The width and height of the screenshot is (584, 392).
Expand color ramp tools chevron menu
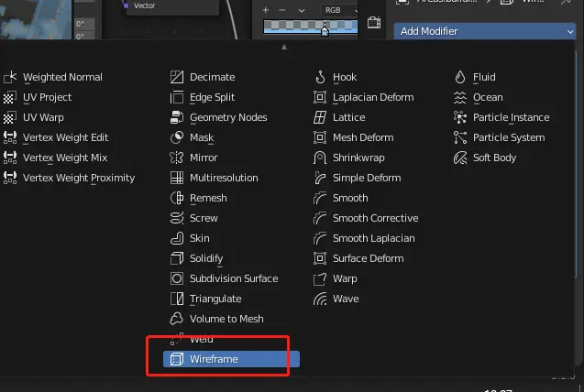click(302, 10)
